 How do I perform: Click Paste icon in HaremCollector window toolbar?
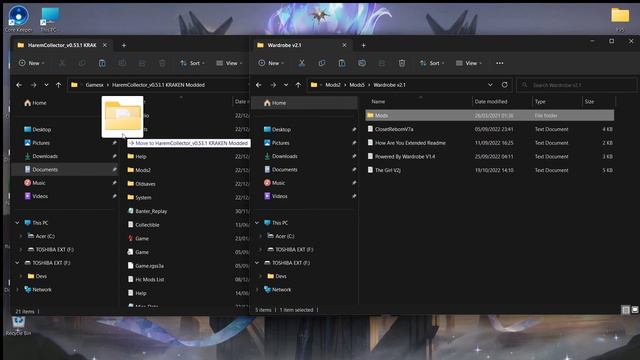point(102,63)
